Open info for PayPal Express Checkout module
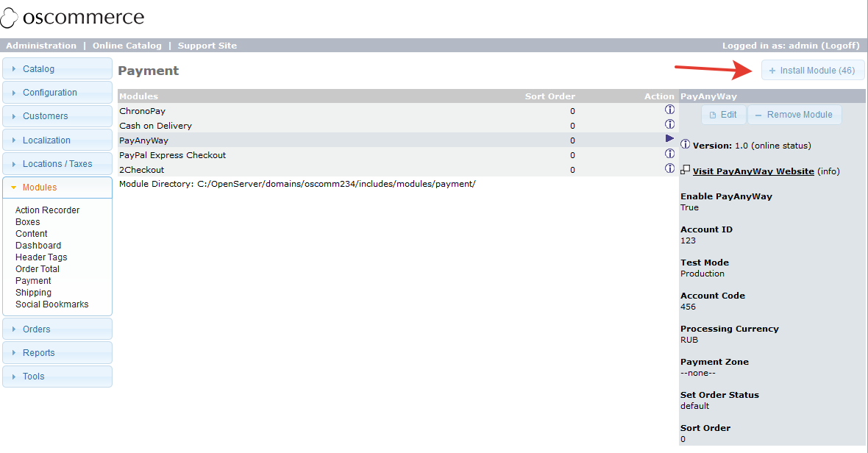This screenshot has width=868, height=453. pyautogui.click(x=669, y=153)
